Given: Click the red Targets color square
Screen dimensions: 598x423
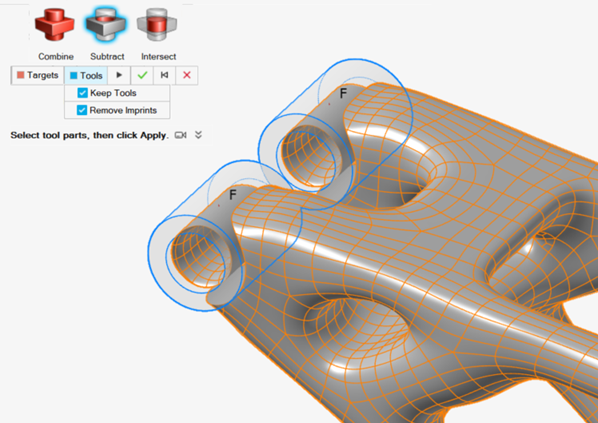Looking at the screenshot, I should pyautogui.click(x=21, y=75).
